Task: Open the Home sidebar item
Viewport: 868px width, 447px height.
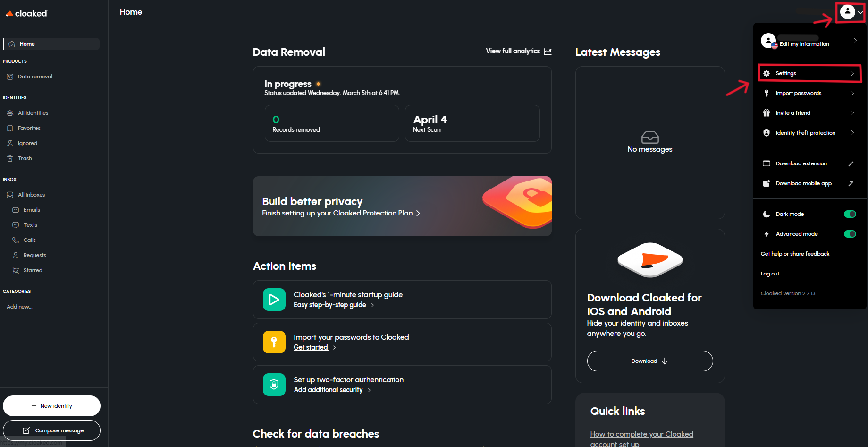Action: [x=51, y=44]
